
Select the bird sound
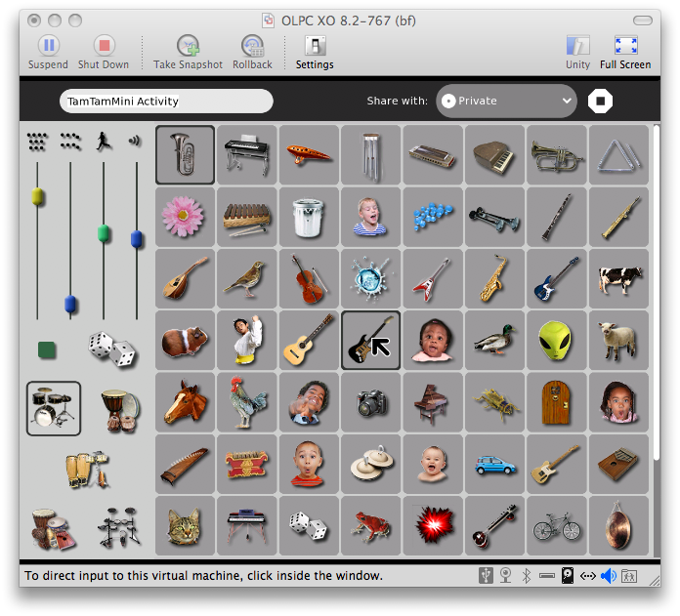tap(247, 278)
